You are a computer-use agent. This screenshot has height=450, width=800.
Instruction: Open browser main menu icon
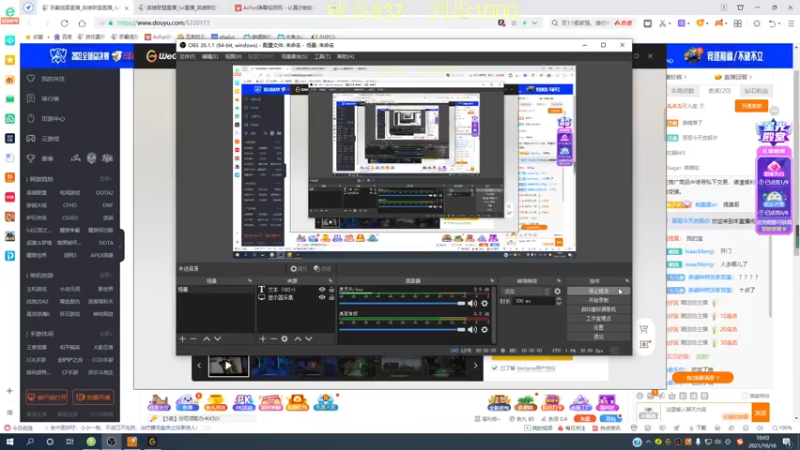click(791, 23)
